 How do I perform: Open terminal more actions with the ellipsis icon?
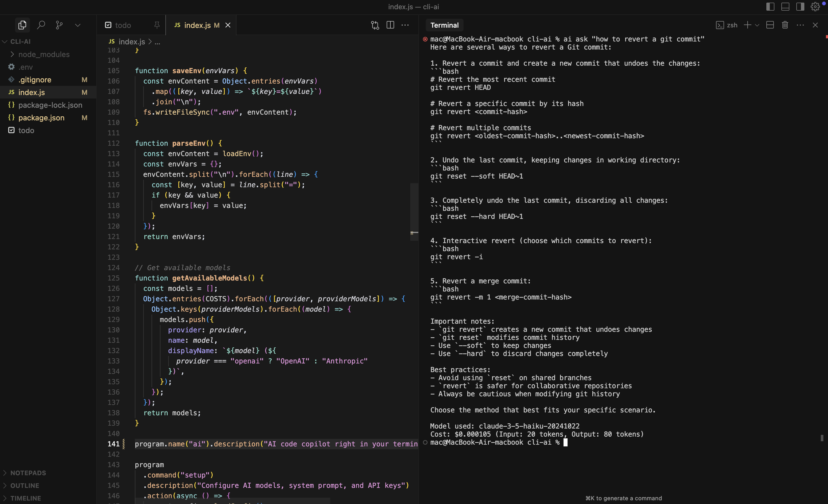[x=800, y=25]
